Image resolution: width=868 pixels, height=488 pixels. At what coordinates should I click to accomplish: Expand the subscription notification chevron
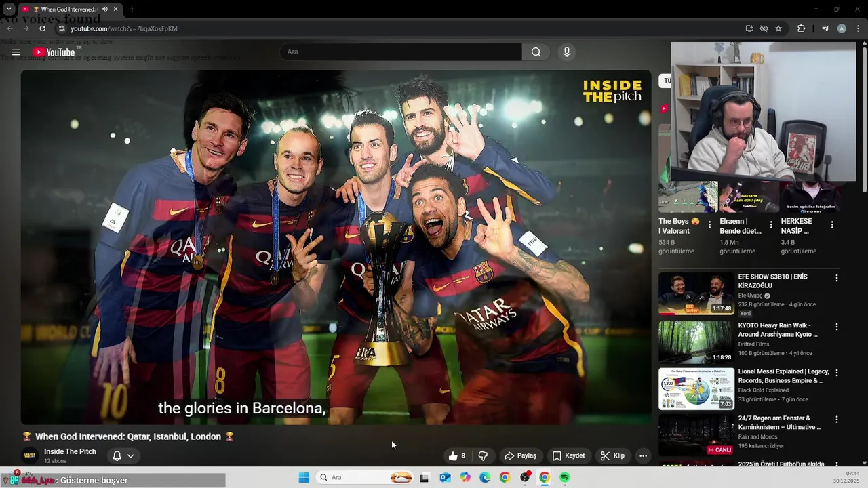(130, 455)
